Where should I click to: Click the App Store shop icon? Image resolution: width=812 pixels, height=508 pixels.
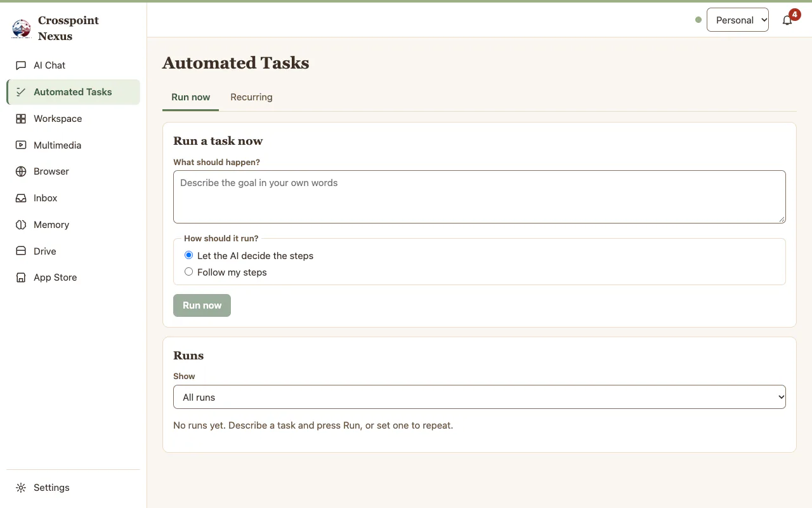tap(21, 277)
